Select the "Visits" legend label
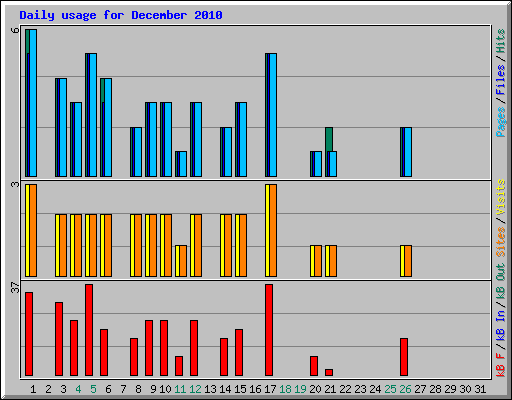 (500, 197)
